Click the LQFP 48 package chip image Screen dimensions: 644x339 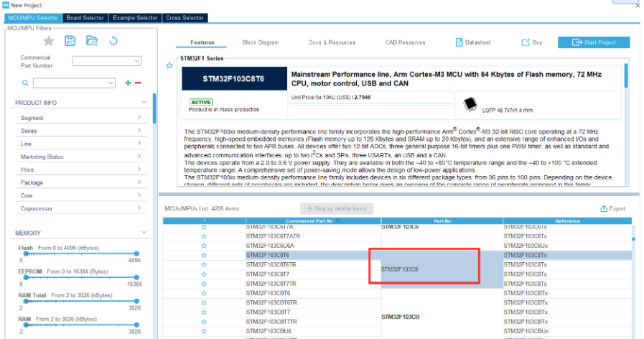470,104
